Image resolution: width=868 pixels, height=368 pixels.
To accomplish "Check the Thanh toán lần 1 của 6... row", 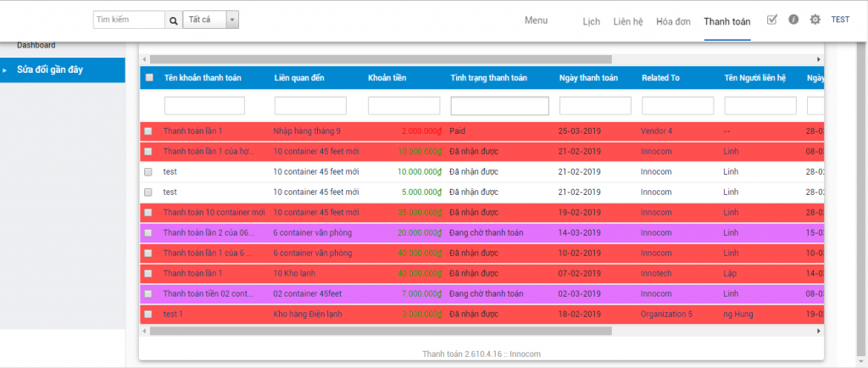I will pos(147,254).
